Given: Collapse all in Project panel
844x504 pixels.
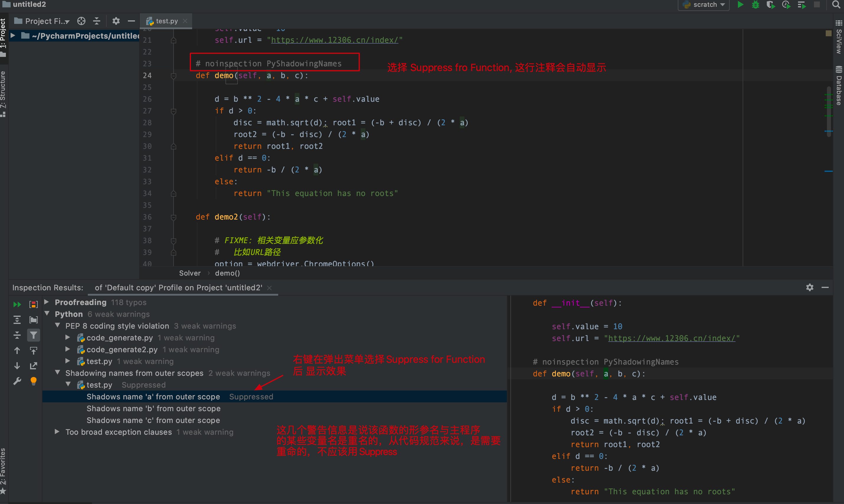Looking at the screenshot, I should pos(97,21).
